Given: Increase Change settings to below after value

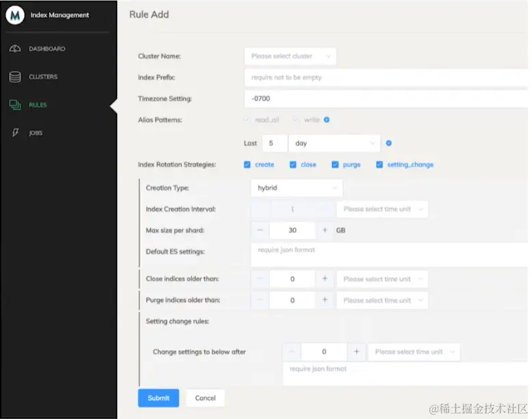Looking at the screenshot, I should (357, 352).
